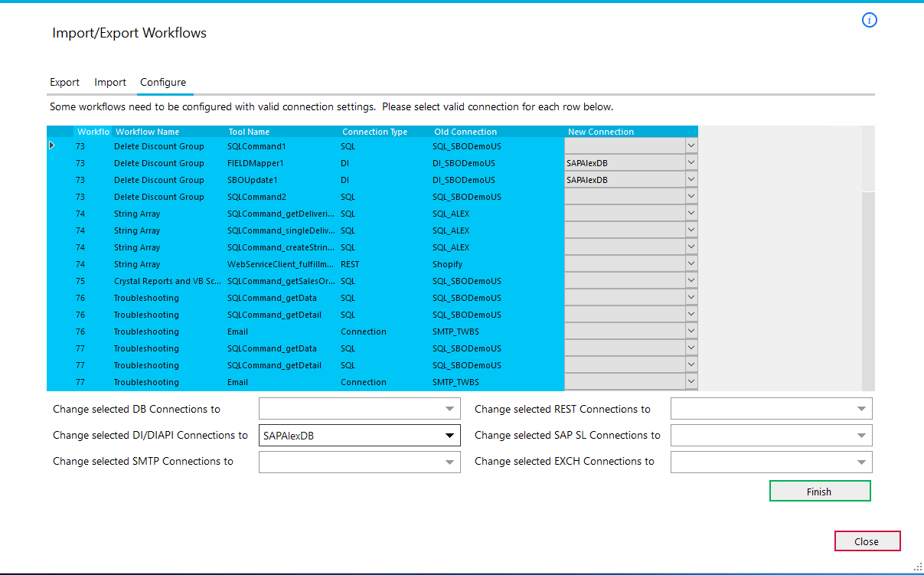
Task: Click the SQLCommand_getDeliveri tool cell
Action: [282, 213]
